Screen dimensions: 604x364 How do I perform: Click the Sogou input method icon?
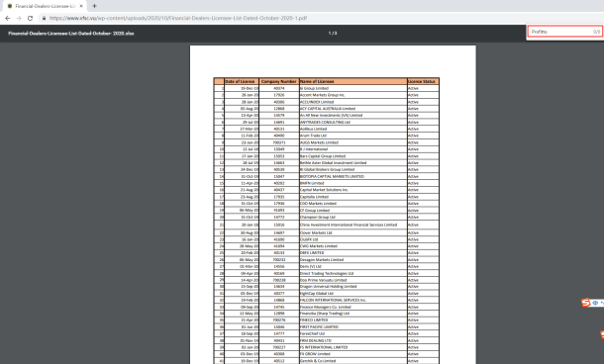(585, 303)
